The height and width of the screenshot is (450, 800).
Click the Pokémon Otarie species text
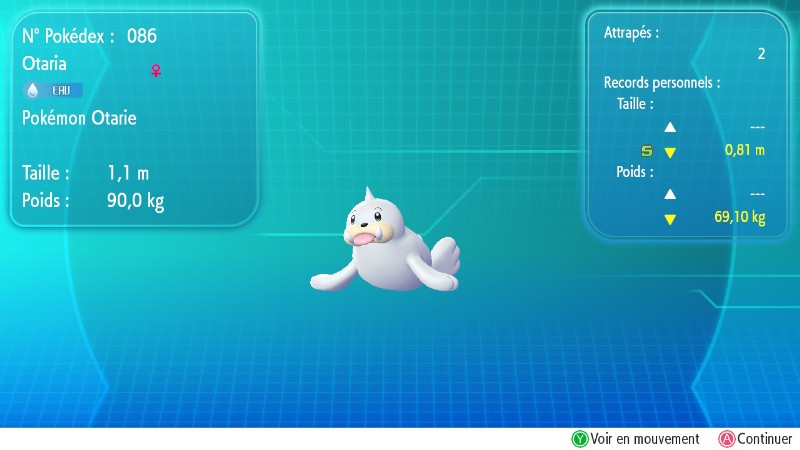[x=79, y=118]
